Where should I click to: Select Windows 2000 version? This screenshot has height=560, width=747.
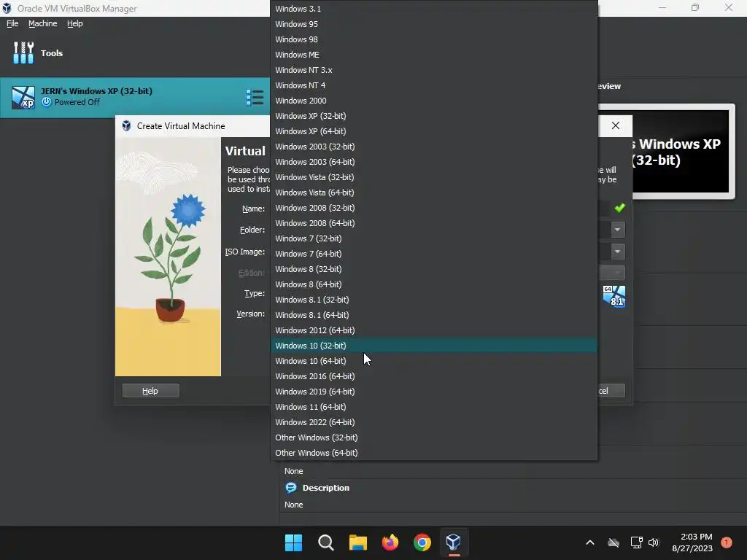[434, 101]
